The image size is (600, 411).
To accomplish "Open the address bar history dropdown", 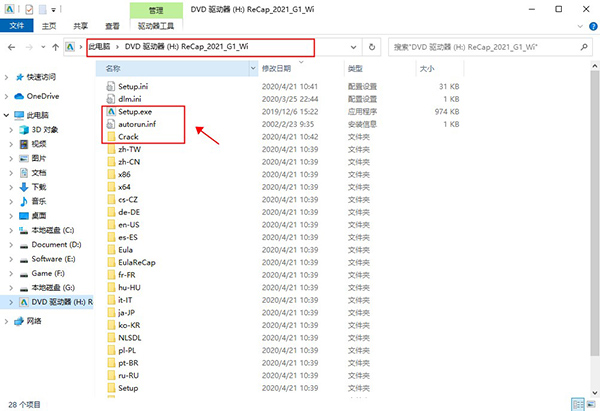I will coord(353,47).
